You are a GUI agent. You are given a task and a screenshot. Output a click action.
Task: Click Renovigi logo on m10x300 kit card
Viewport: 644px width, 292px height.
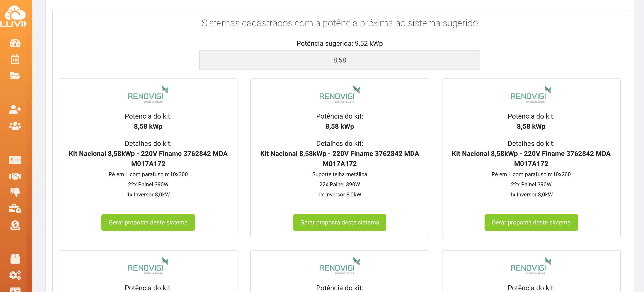point(148,94)
